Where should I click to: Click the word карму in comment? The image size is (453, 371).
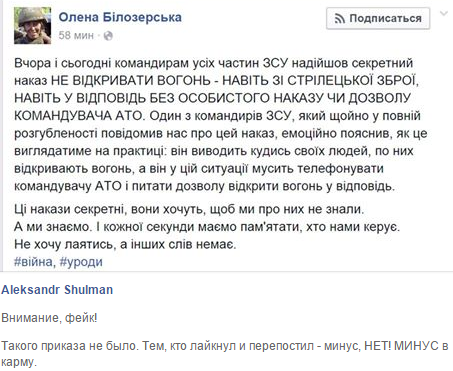(17, 362)
